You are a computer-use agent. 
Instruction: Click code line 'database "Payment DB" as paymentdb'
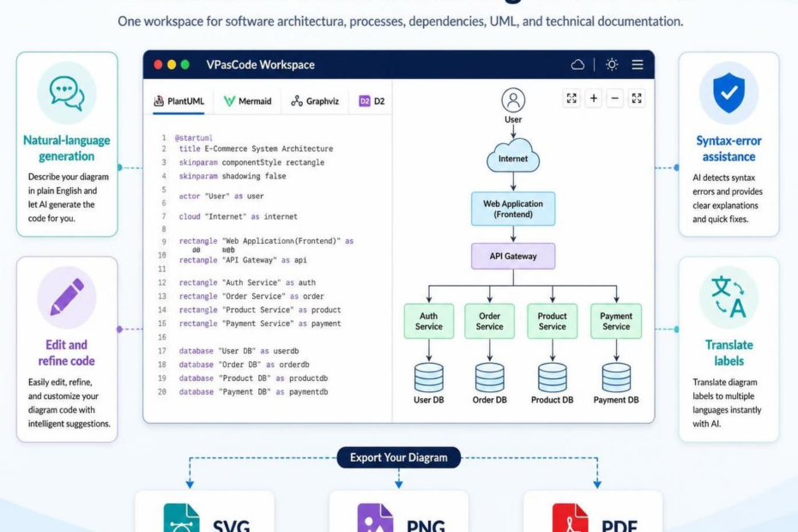253,392
